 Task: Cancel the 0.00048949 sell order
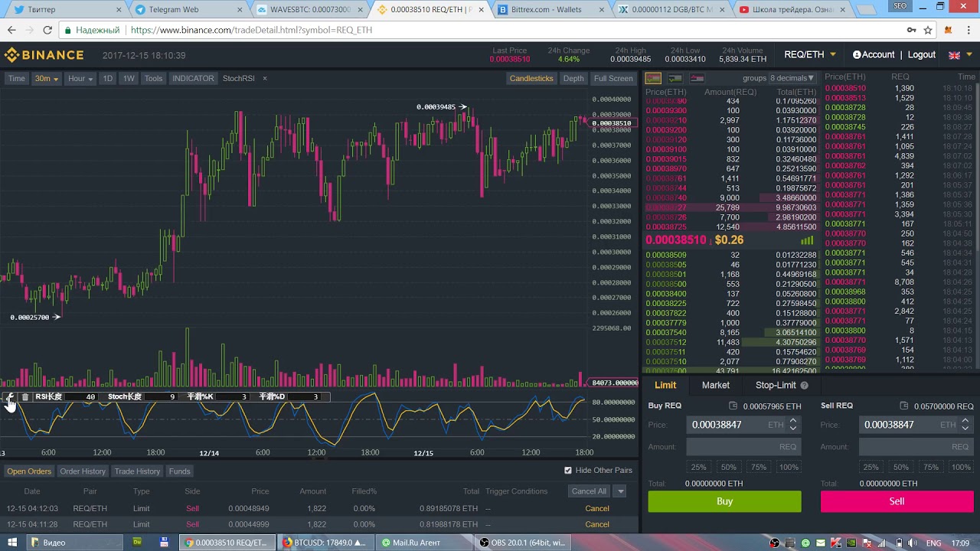point(597,508)
